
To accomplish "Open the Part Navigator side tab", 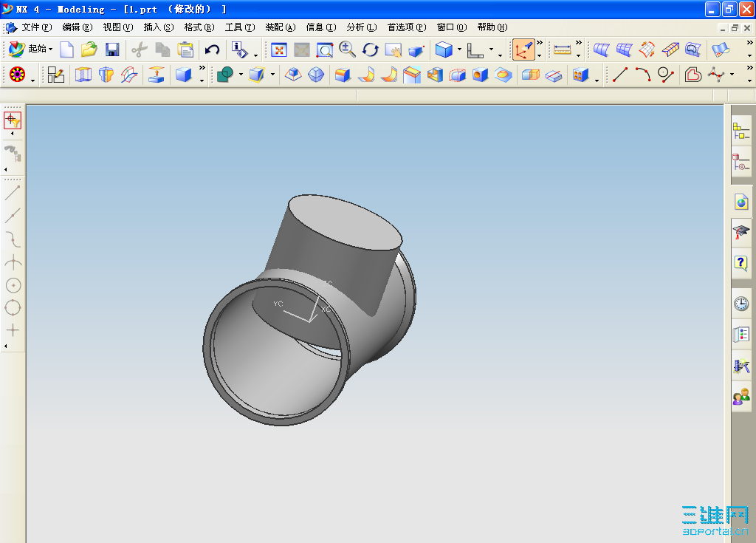I will 741,163.
